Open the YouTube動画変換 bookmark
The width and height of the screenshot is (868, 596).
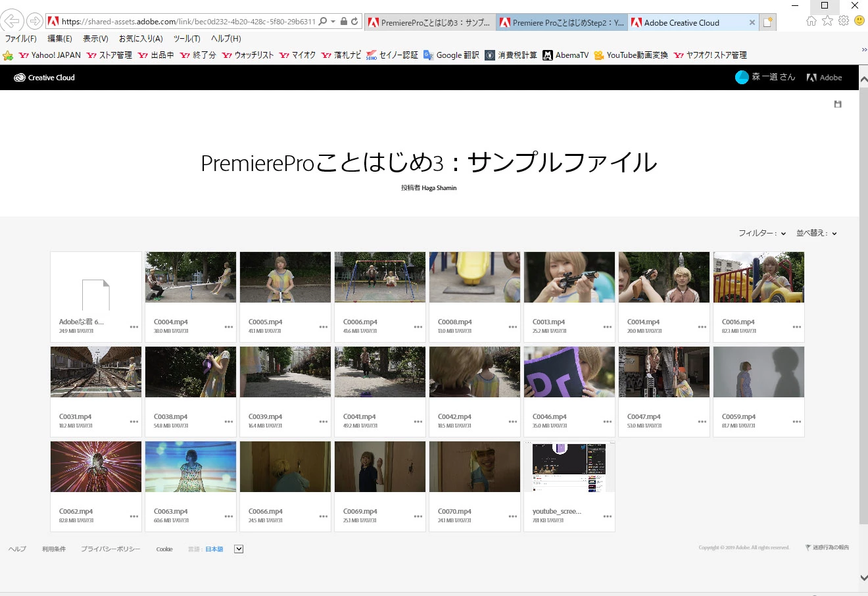pyautogui.click(x=631, y=55)
